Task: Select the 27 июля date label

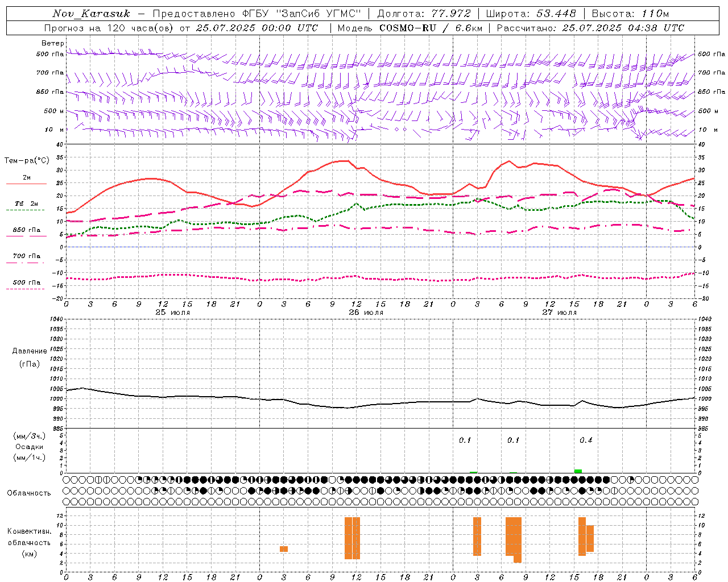Action: point(560,313)
